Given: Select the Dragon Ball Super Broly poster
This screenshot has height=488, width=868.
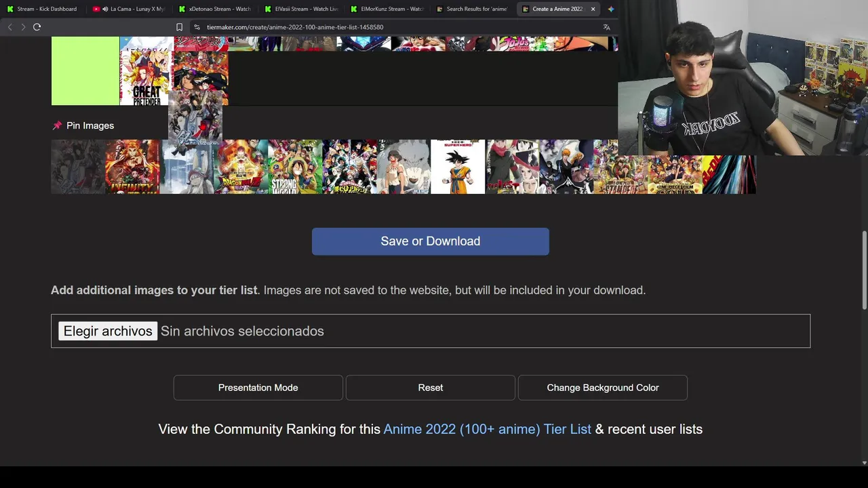Looking at the screenshot, I should pos(241,167).
